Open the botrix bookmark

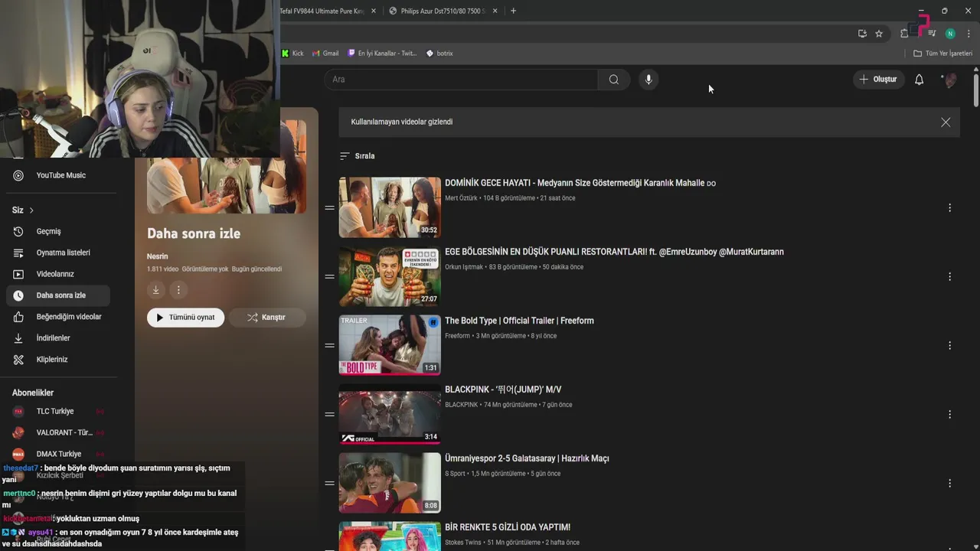pyautogui.click(x=439, y=54)
